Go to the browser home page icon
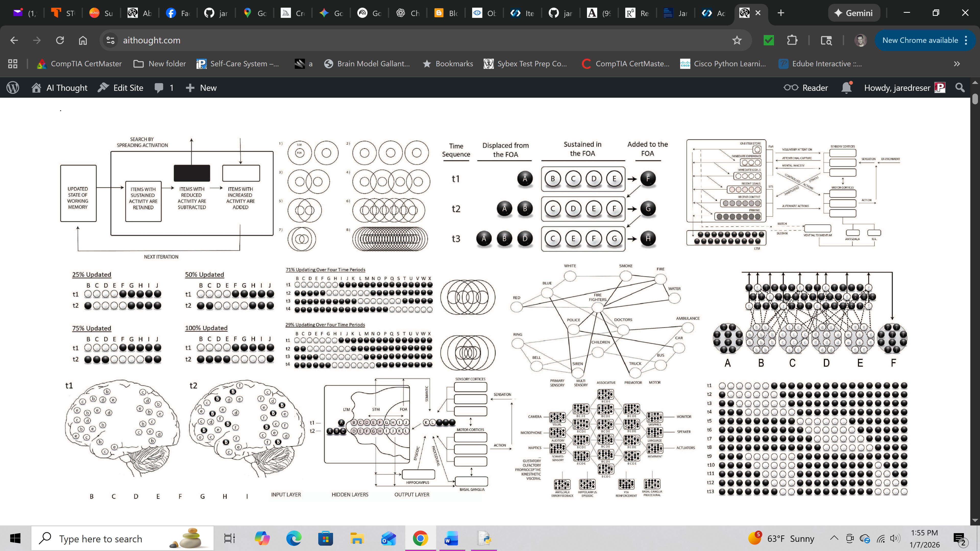 point(83,40)
